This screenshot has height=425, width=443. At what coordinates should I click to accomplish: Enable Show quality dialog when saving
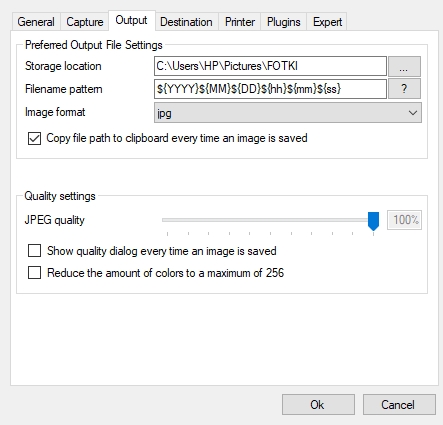[x=35, y=251]
